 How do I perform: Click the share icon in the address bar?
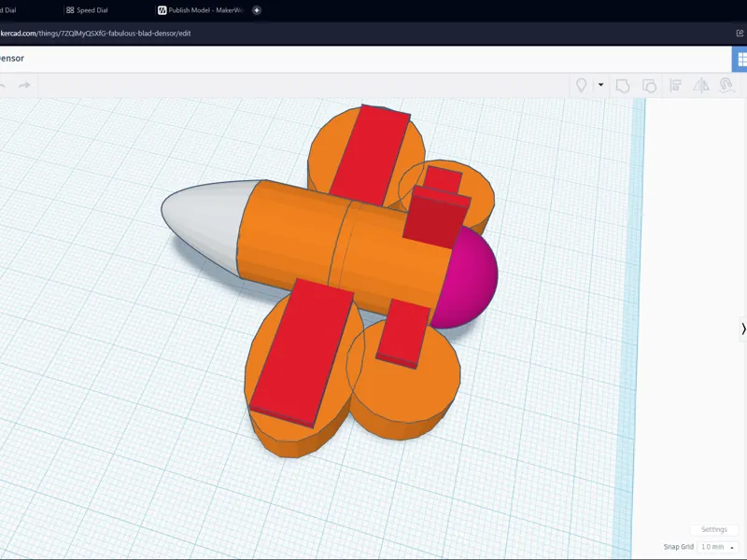pos(740,34)
